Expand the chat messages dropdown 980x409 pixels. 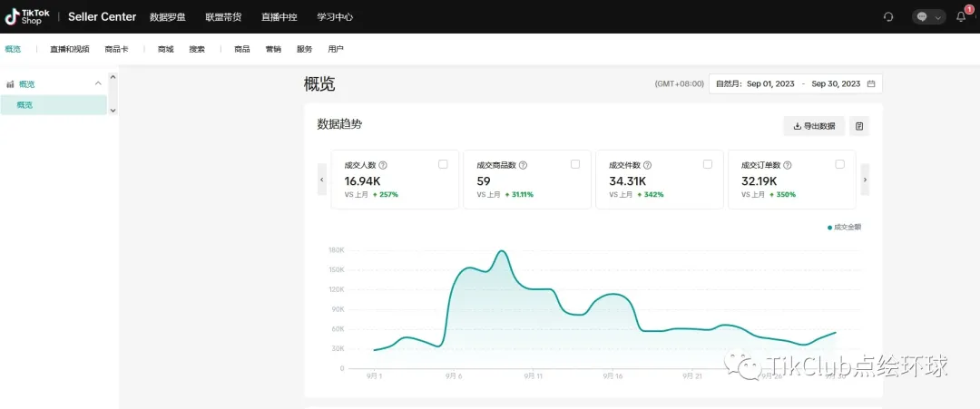click(x=929, y=16)
